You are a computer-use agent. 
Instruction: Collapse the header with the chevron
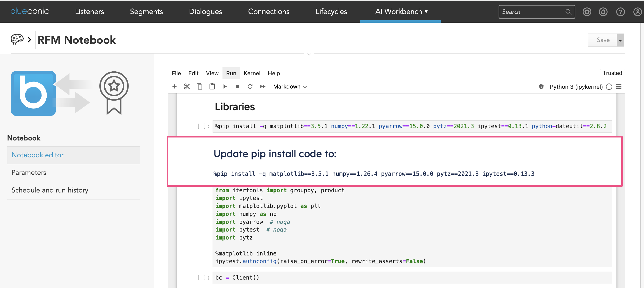point(309,55)
